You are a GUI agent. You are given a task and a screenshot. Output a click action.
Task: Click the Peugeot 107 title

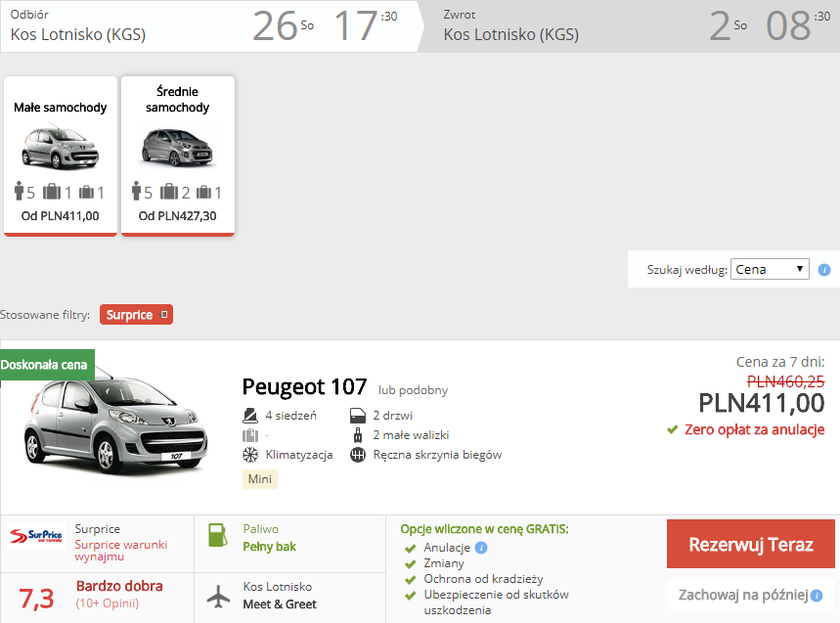[x=304, y=386]
